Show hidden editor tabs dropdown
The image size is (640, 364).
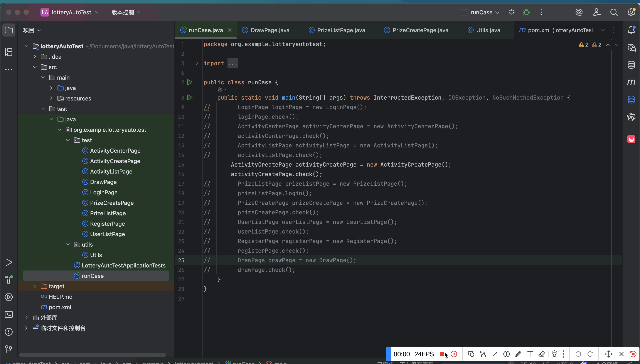click(x=603, y=30)
